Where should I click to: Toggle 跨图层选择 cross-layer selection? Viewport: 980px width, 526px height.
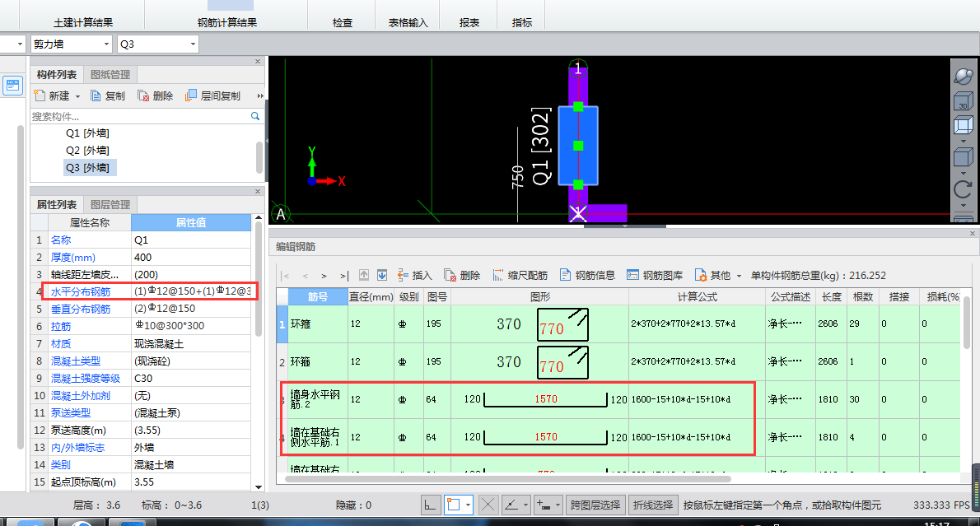point(595,505)
